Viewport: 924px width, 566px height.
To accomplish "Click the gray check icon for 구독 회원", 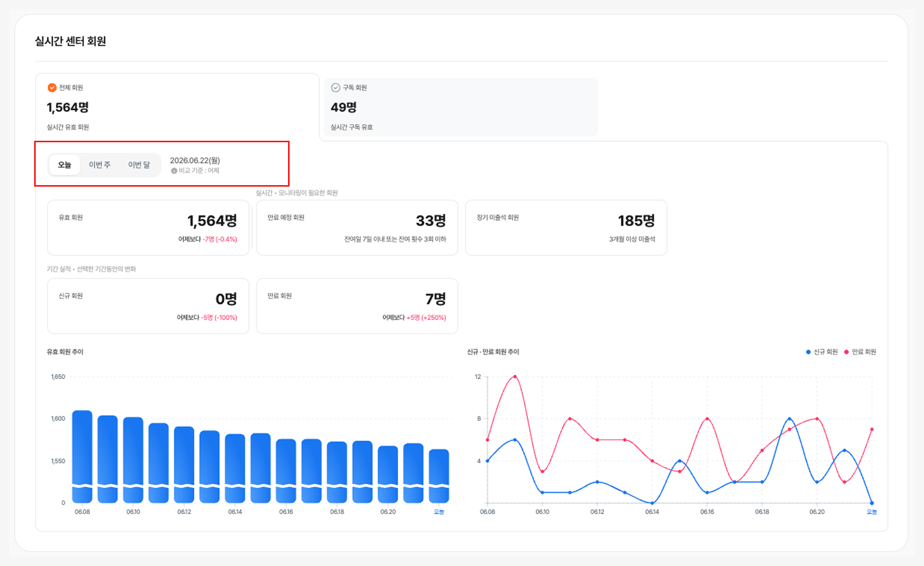I will (335, 87).
